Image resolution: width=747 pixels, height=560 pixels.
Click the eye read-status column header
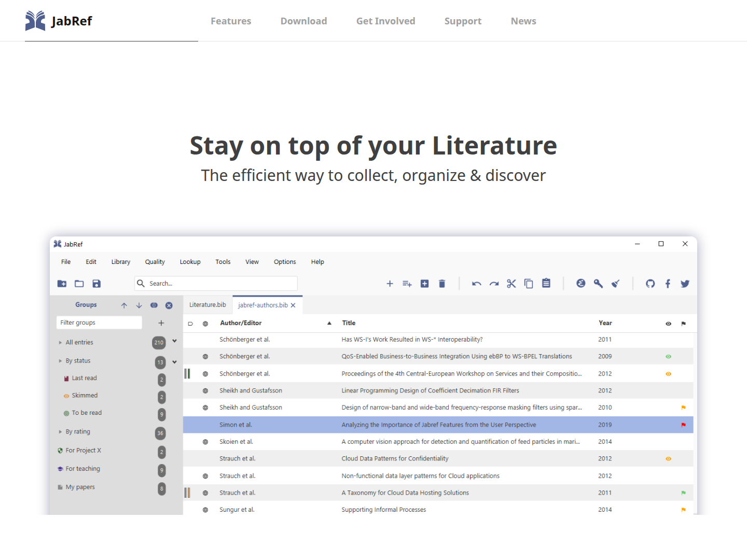669,324
